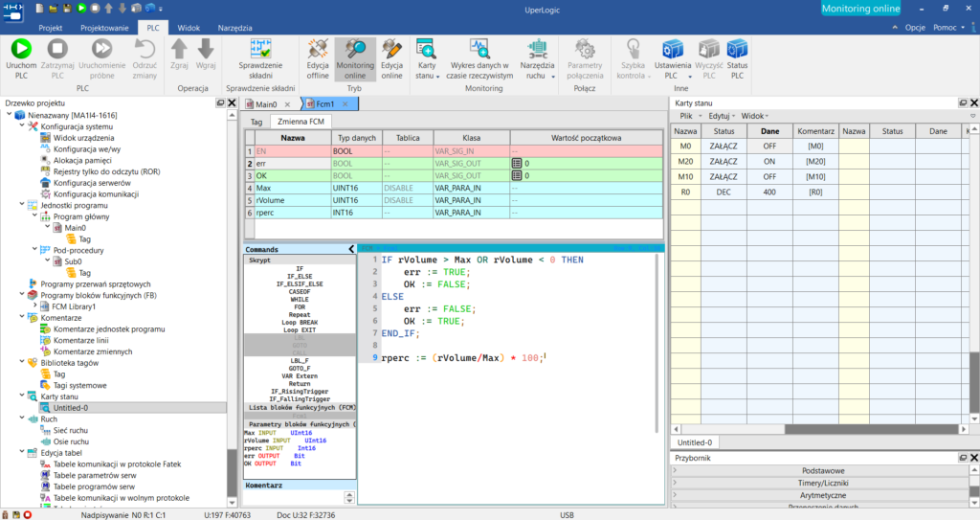Image resolution: width=980 pixels, height=520 pixels.
Task: Expand the FCM Library1 tree node
Action: (35, 306)
